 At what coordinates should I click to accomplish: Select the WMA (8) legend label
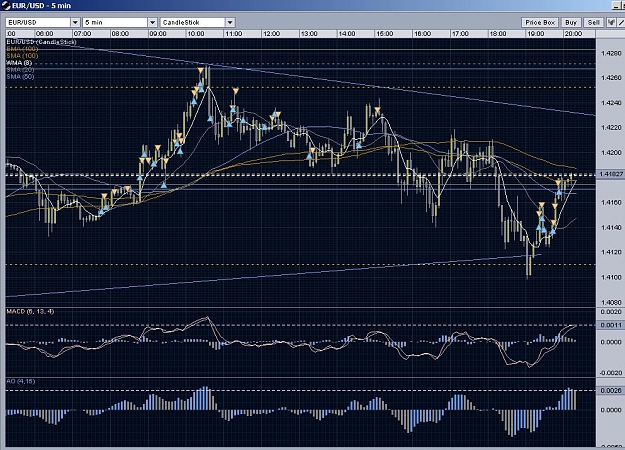[x=19, y=63]
